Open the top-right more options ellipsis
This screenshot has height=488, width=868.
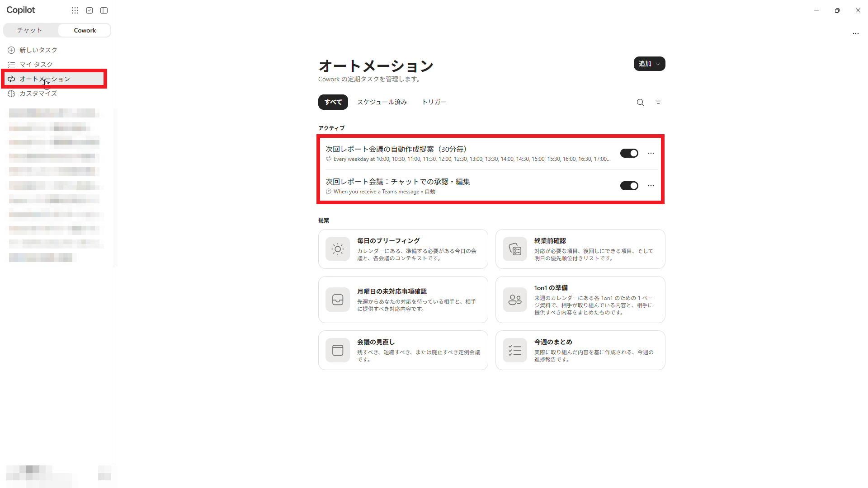pos(855,33)
